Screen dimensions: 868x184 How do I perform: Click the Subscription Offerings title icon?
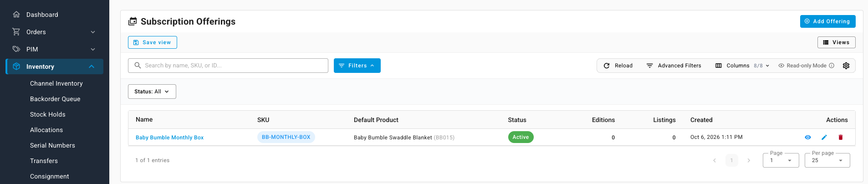133,21
